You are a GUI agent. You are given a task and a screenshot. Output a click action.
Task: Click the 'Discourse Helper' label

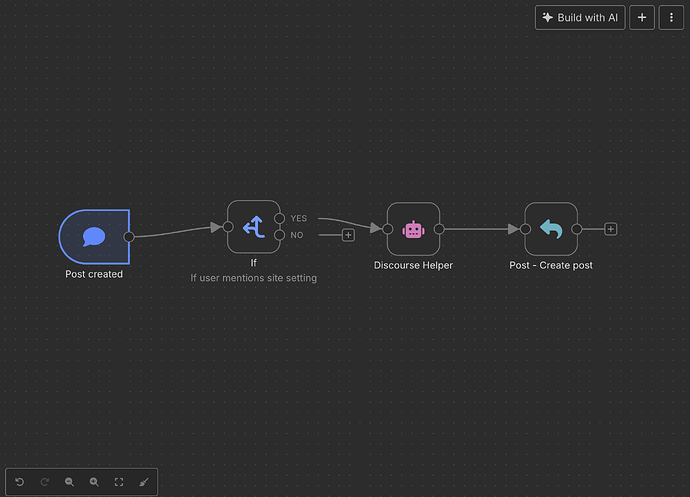pyautogui.click(x=413, y=265)
